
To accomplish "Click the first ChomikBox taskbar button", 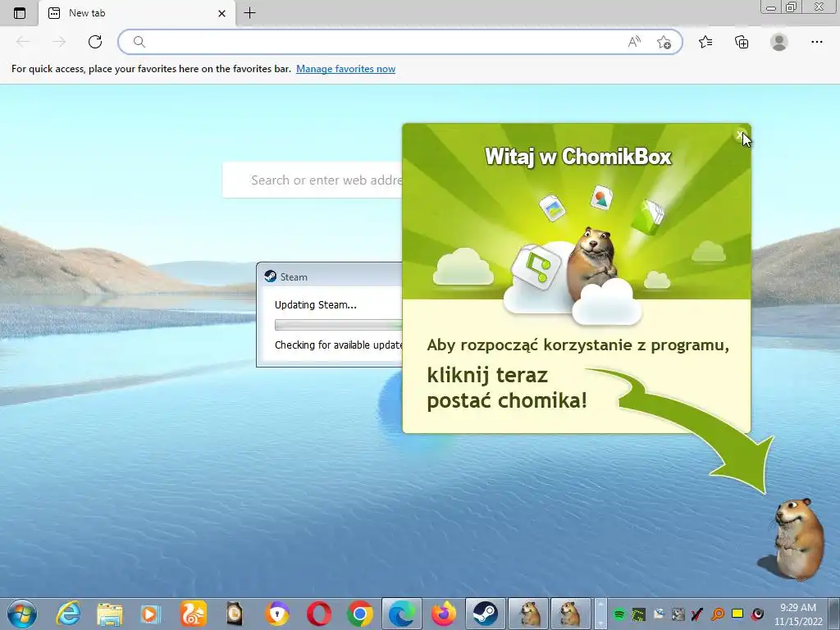I will [x=528, y=614].
